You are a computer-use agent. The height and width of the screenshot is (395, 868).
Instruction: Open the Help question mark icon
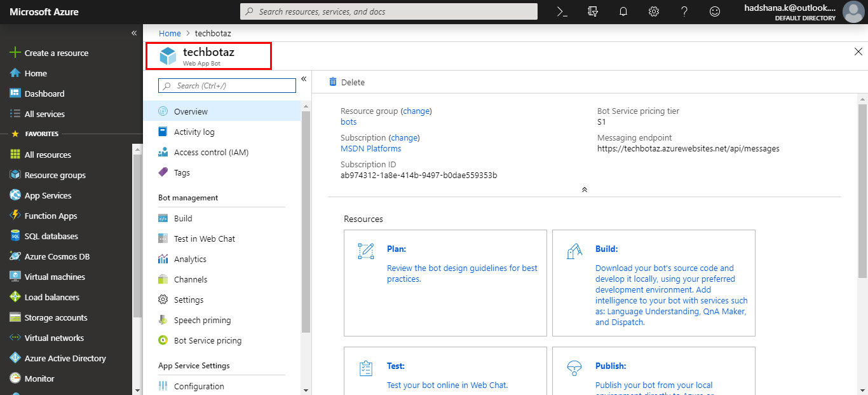(684, 11)
